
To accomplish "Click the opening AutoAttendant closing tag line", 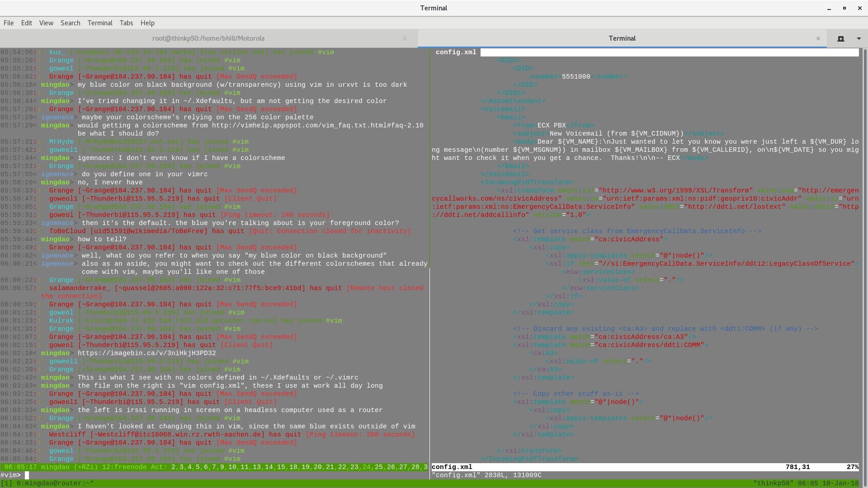I will pyautogui.click(x=513, y=101).
